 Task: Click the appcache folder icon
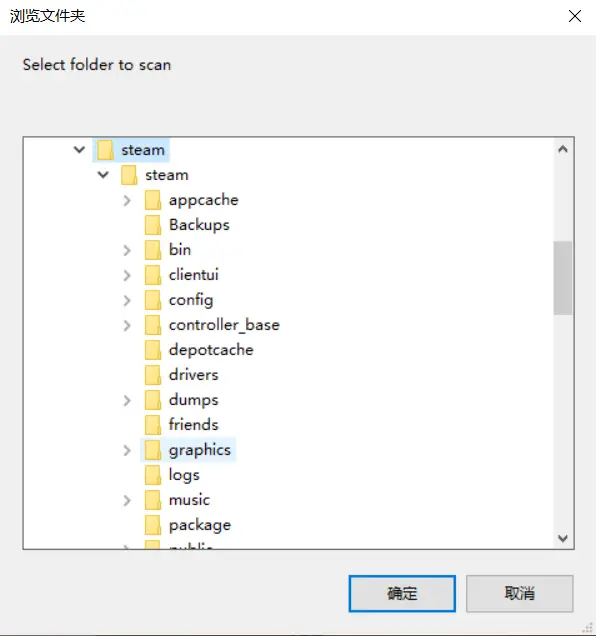click(153, 200)
